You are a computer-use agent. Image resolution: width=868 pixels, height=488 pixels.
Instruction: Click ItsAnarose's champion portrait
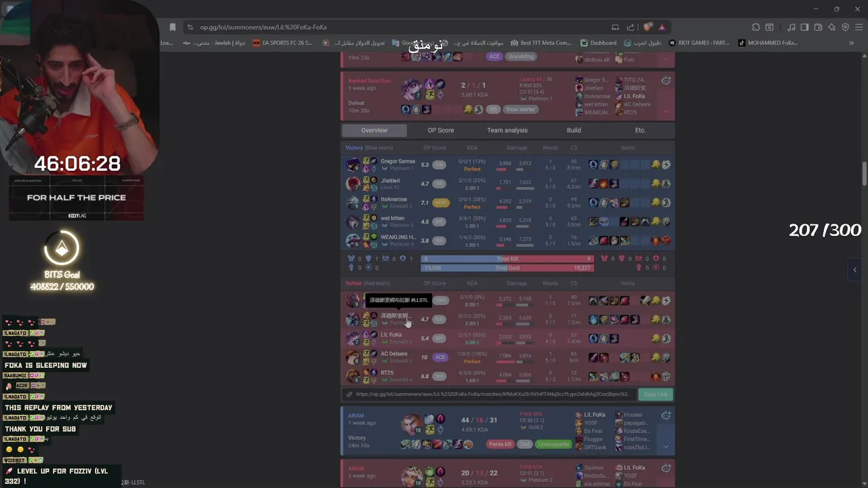[353, 203]
